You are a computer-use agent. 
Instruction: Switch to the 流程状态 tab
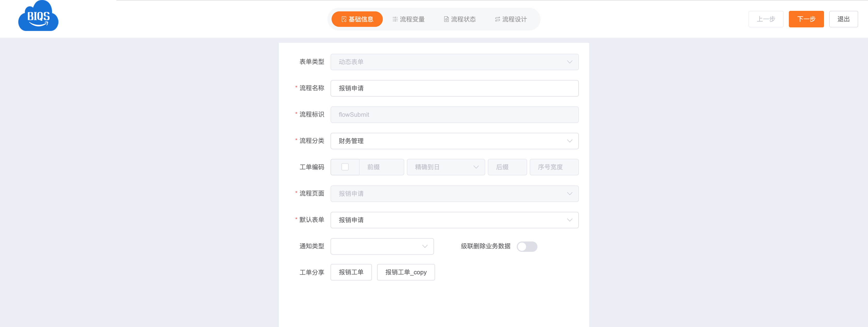(460, 19)
